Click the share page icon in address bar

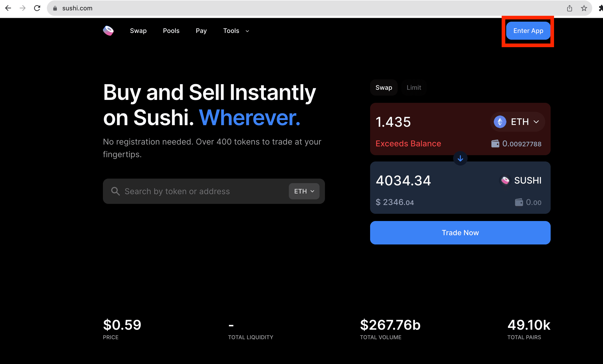(569, 8)
